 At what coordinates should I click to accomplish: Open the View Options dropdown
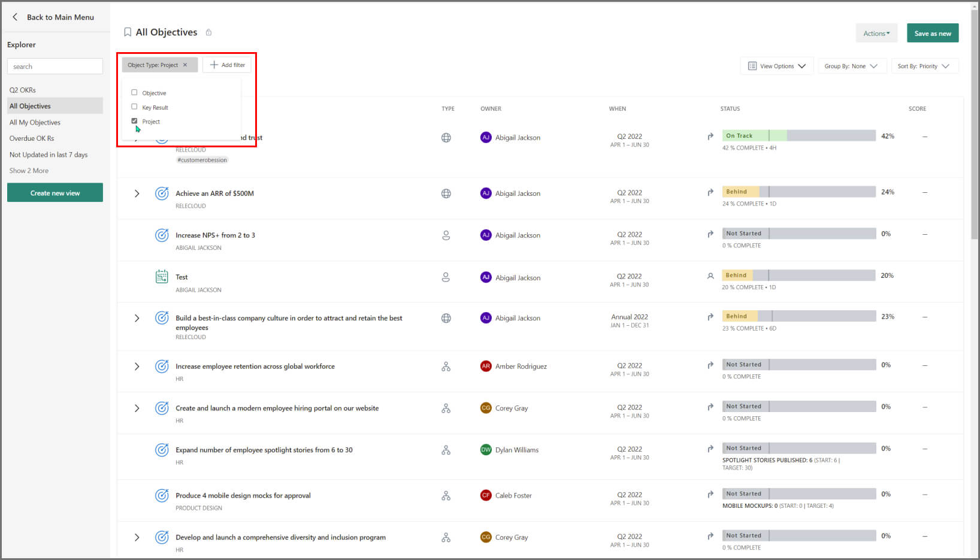coord(776,66)
